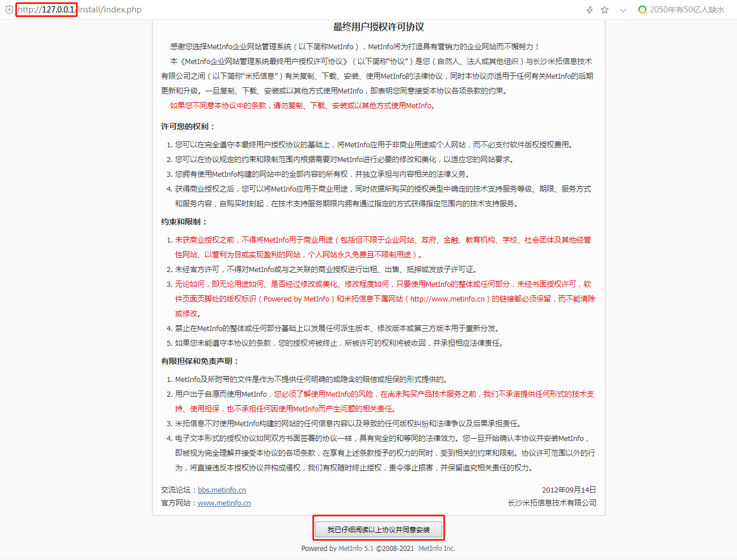The width and height of the screenshot is (737, 560).
Task: Click the date 2012年09月14日
Action: 569,490
